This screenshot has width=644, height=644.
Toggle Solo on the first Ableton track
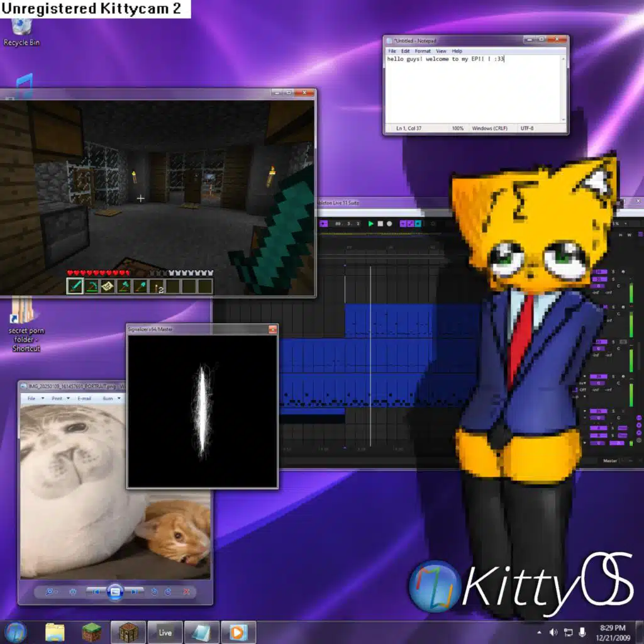(x=613, y=271)
